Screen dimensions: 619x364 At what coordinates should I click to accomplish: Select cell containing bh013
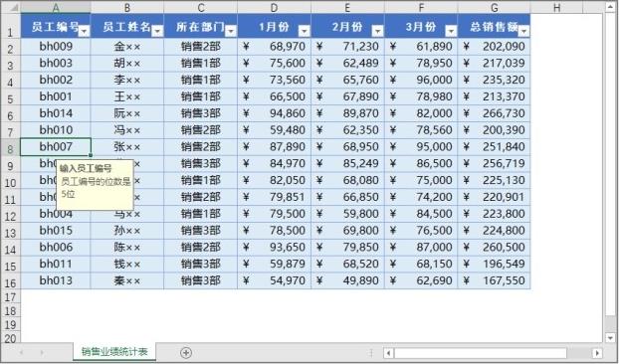56,280
